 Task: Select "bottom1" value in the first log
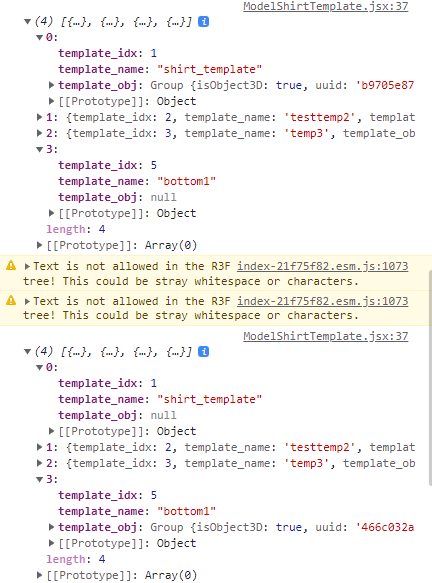point(187,181)
